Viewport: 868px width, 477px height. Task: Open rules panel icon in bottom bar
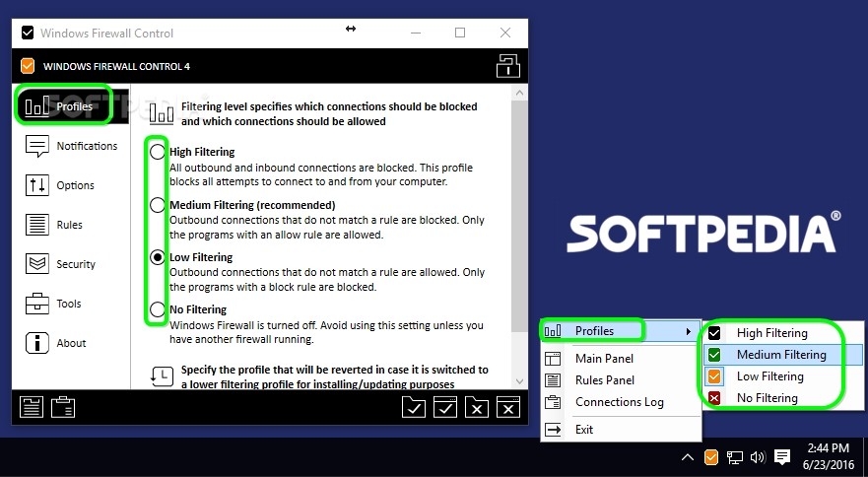[x=32, y=407]
